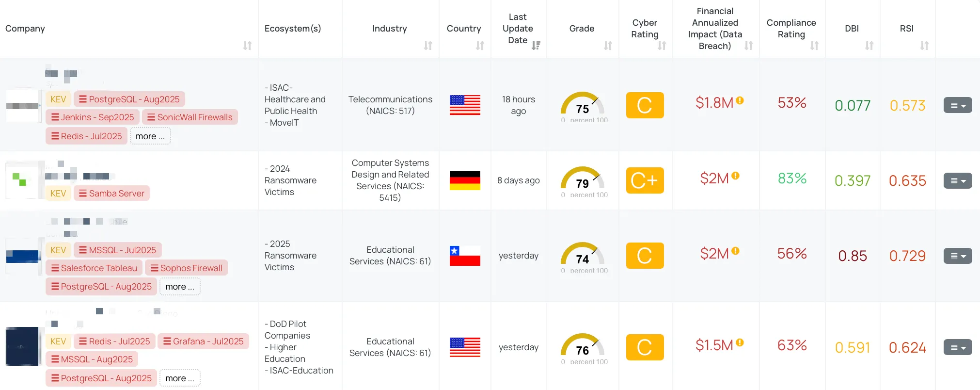Click the C+ cyber rating badge
The image size is (980, 390).
645,180
